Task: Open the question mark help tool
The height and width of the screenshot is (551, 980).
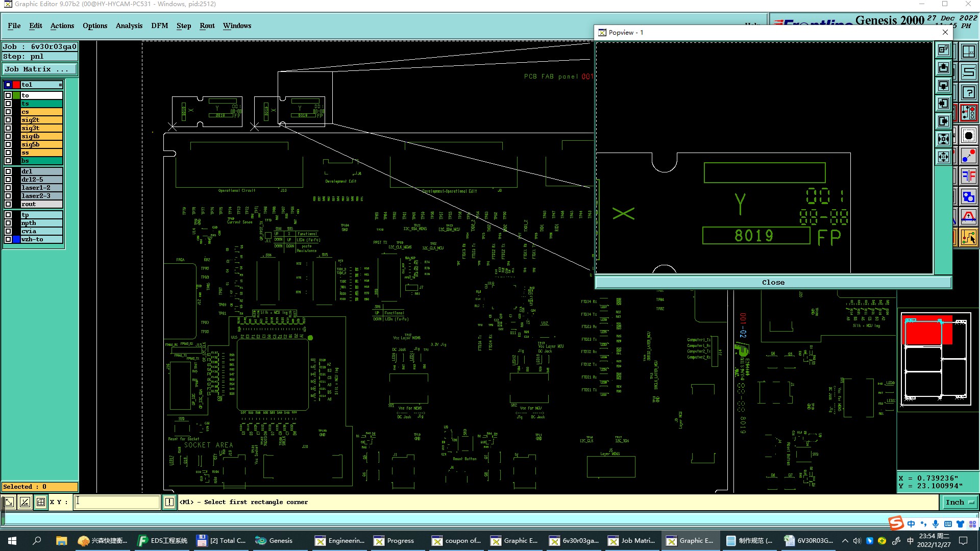Action: click(969, 92)
